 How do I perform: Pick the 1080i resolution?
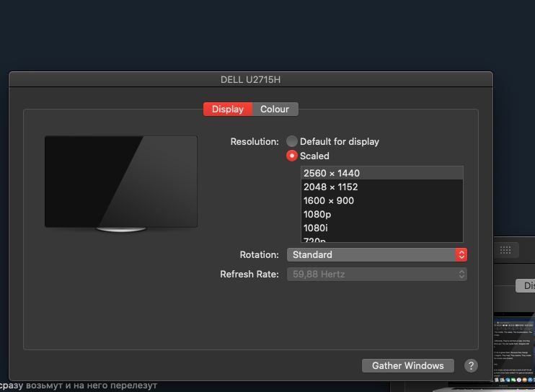(382, 228)
